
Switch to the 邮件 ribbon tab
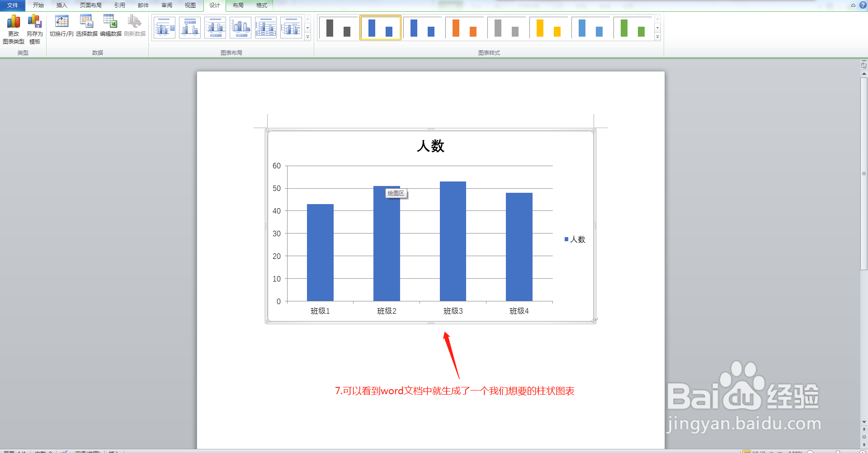pos(143,5)
